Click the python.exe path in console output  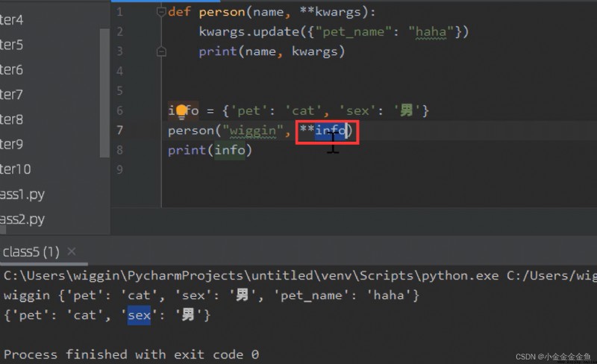click(251, 276)
